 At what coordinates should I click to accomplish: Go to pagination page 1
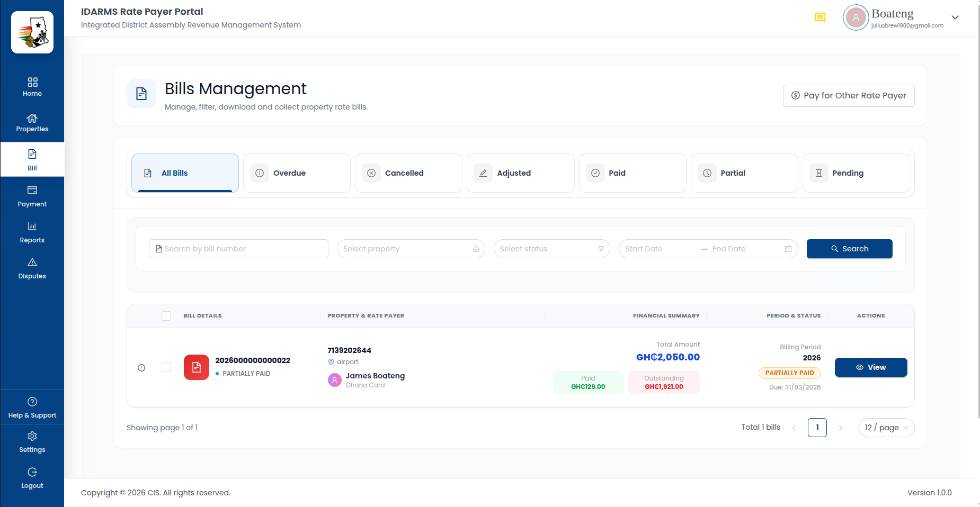817,428
